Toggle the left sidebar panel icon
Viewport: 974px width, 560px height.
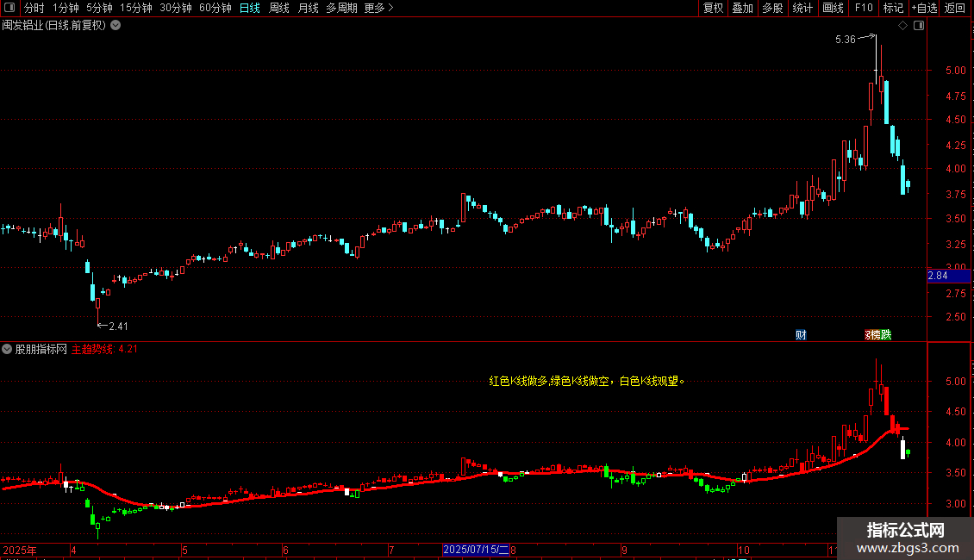9,8
